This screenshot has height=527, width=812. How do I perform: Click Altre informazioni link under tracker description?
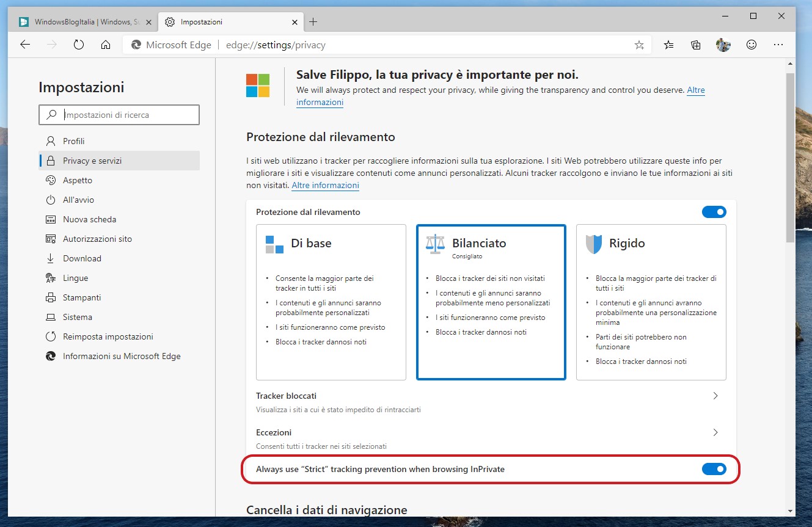325,185
